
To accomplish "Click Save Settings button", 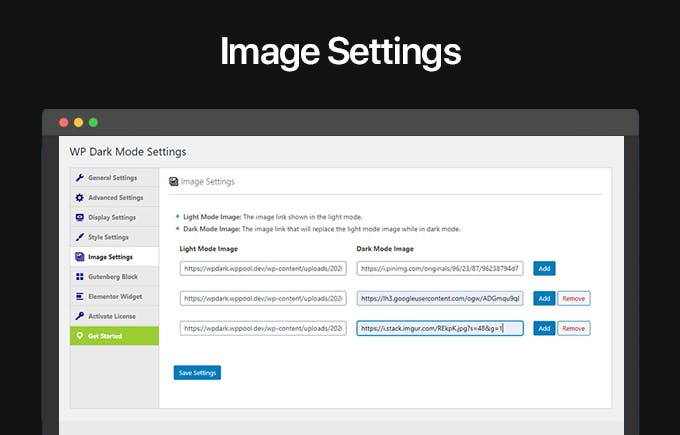I will [197, 373].
